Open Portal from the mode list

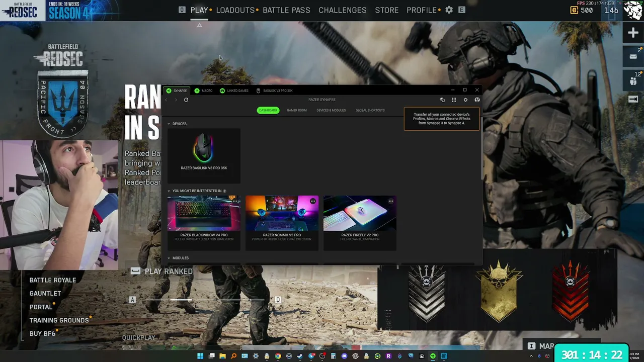click(41, 307)
